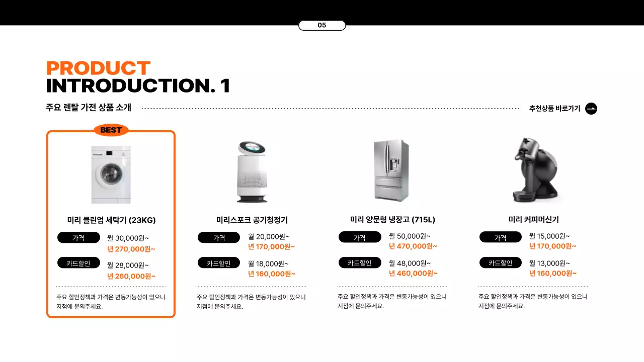Click the 미리스포크 공기청정기 product title
644x362 pixels.
pyautogui.click(x=252, y=220)
